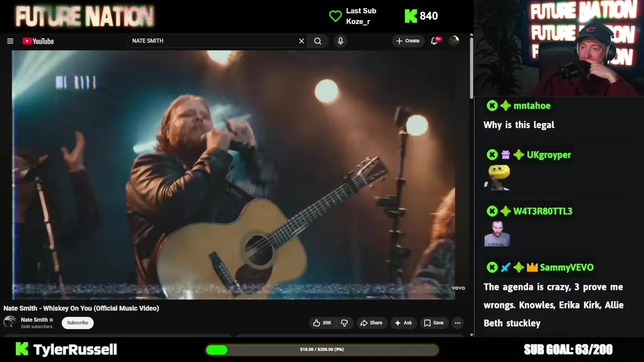644x362 pixels.
Task: Like the video with the 39K thumbs-up
Action: pyautogui.click(x=323, y=323)
